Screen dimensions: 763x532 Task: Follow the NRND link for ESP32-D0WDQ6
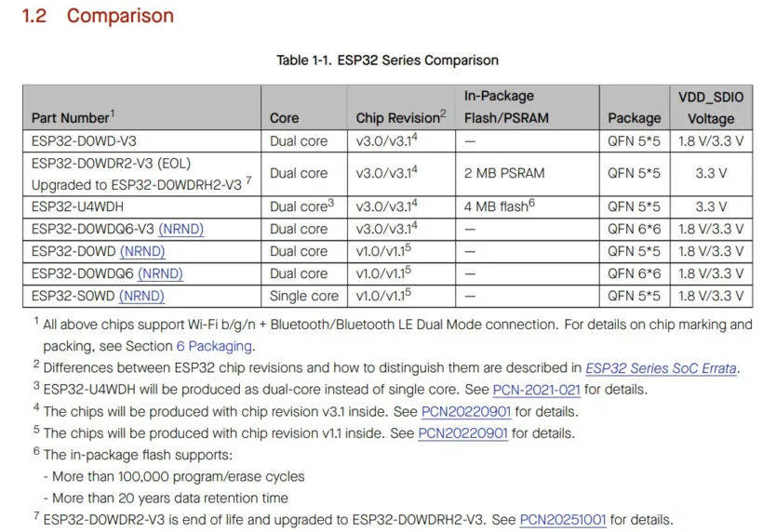(160, 273)
